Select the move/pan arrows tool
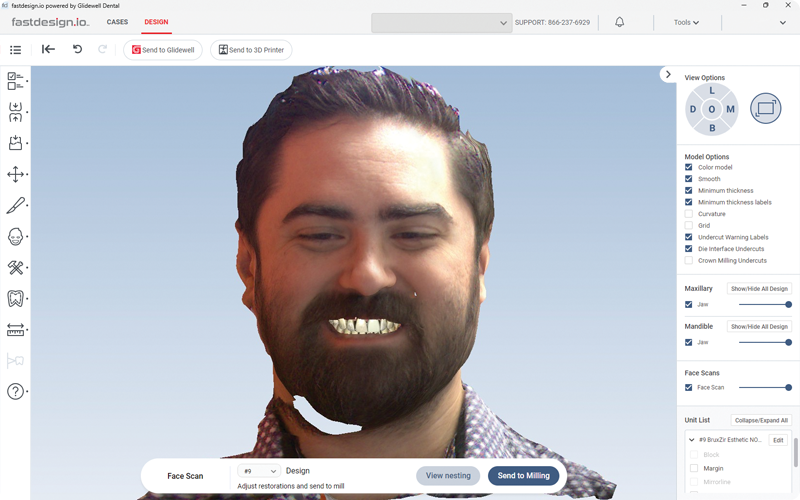Image resolution: width=800 pixels, height=500 pixels. tap(15, 174)
